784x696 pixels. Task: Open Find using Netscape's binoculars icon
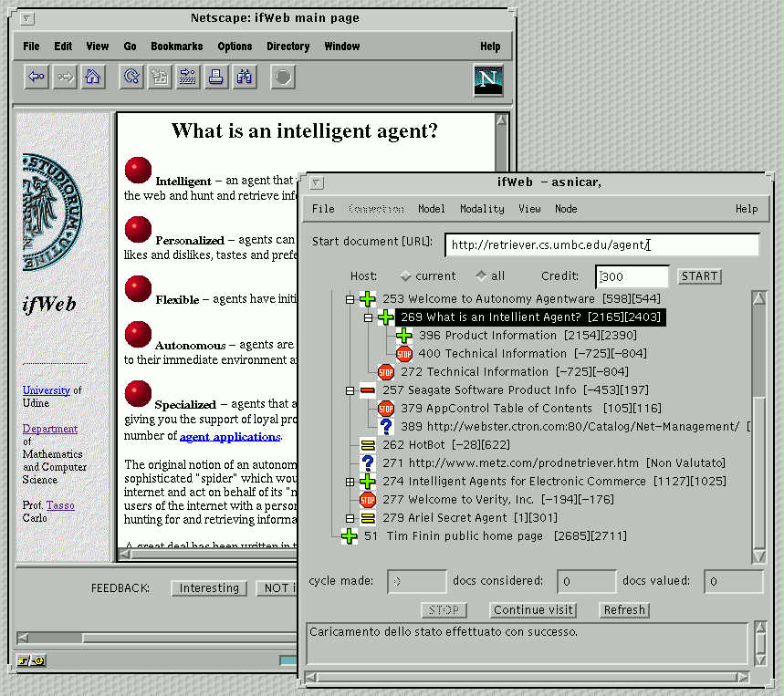245,77
